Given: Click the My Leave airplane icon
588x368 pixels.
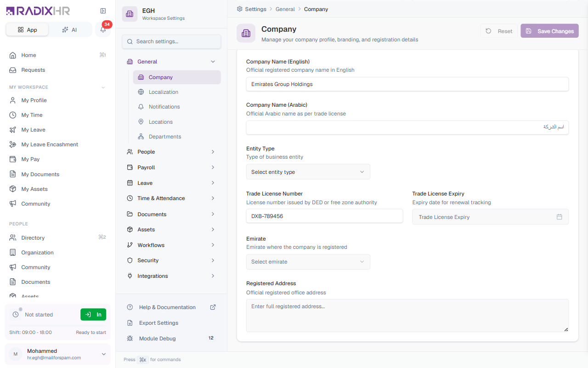Looking at the screenshot, I should pyautogui.click(x=13, y=130).
